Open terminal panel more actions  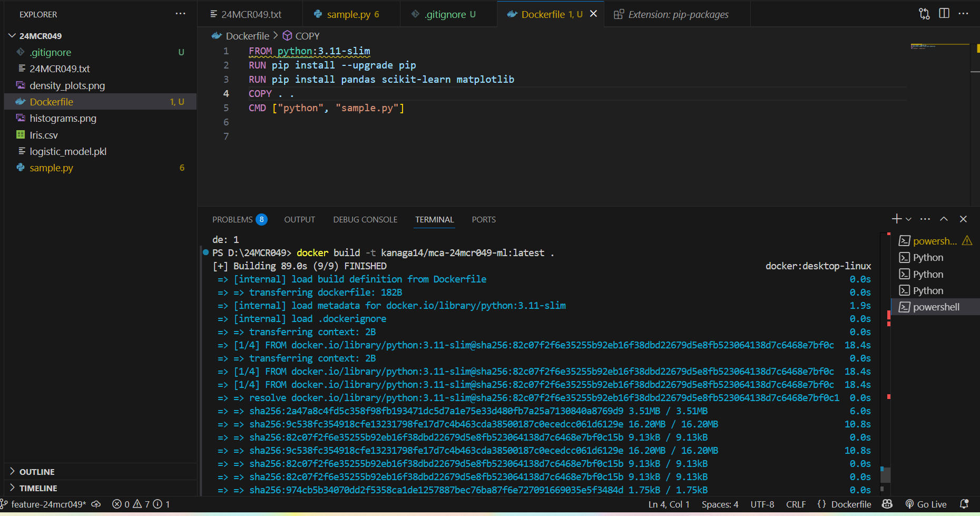click(x=925, y=219)
